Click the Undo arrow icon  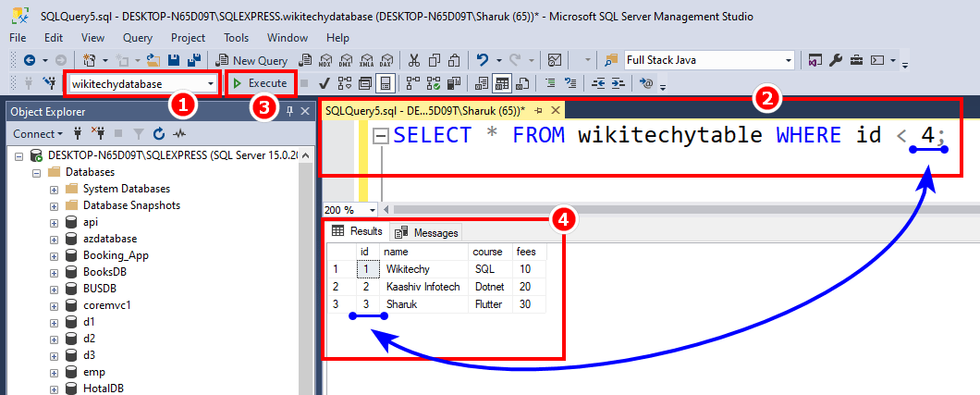(482, 61)
